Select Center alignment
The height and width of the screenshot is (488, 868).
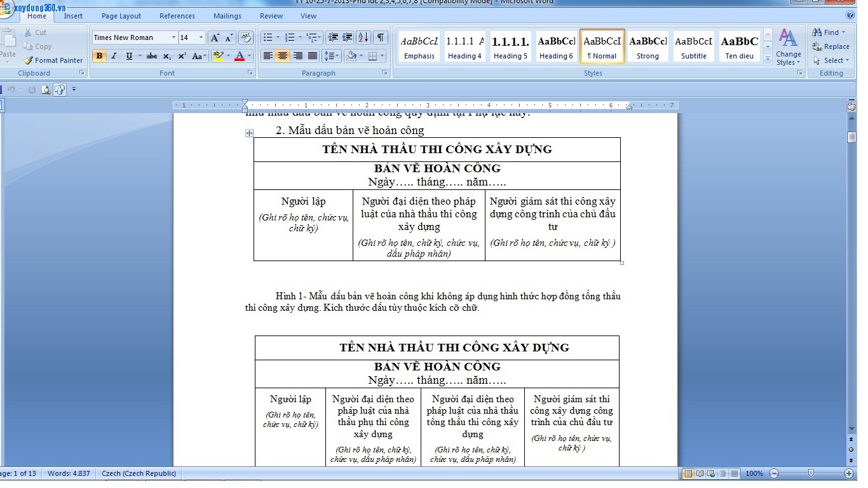[x=283, y=56]
